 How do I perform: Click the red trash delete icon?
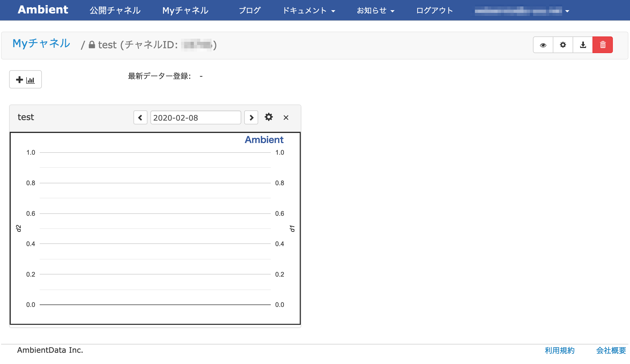coord(603,45)
